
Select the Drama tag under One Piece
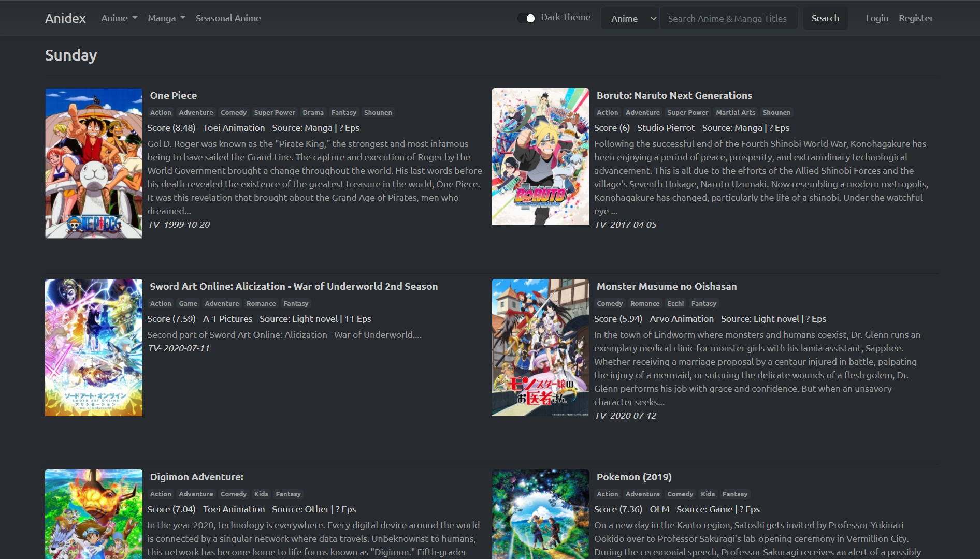(x=313, y=112)
